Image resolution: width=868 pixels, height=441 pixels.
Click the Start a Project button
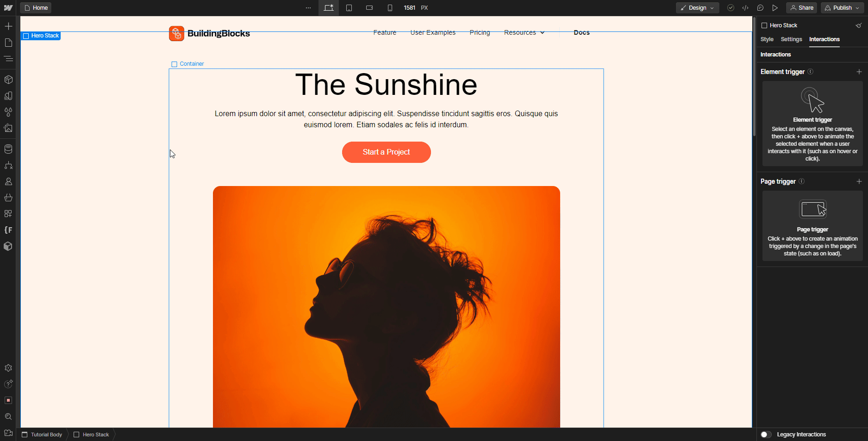click(386, 152)
